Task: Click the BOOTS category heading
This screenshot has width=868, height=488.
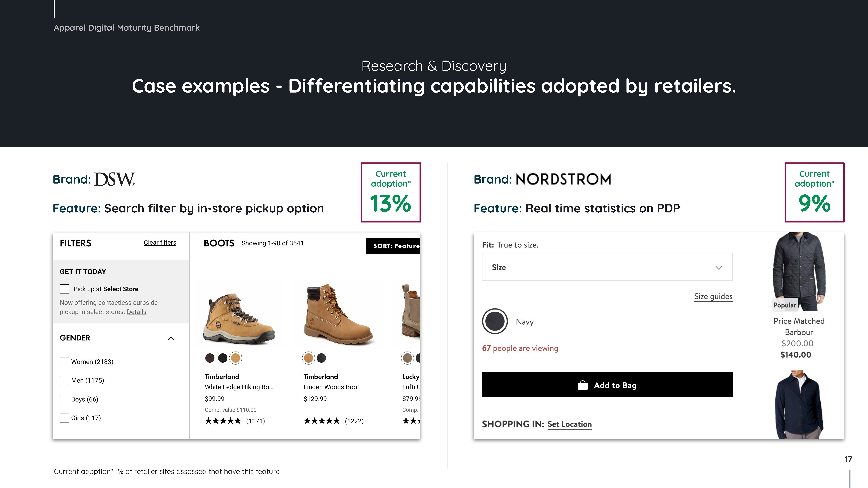Action: [x=219, y=243]
